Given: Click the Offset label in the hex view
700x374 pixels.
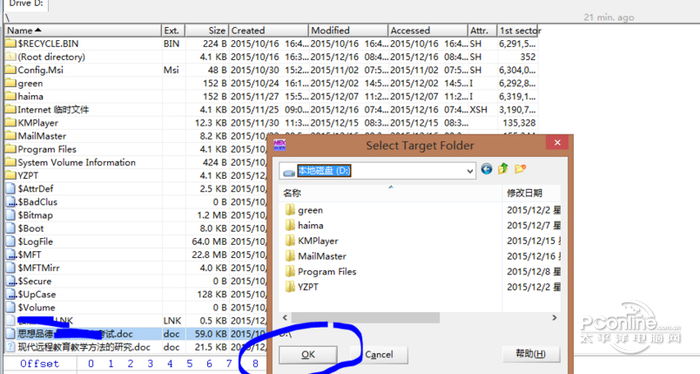Looking at the screenshot, I should (39, 364).
